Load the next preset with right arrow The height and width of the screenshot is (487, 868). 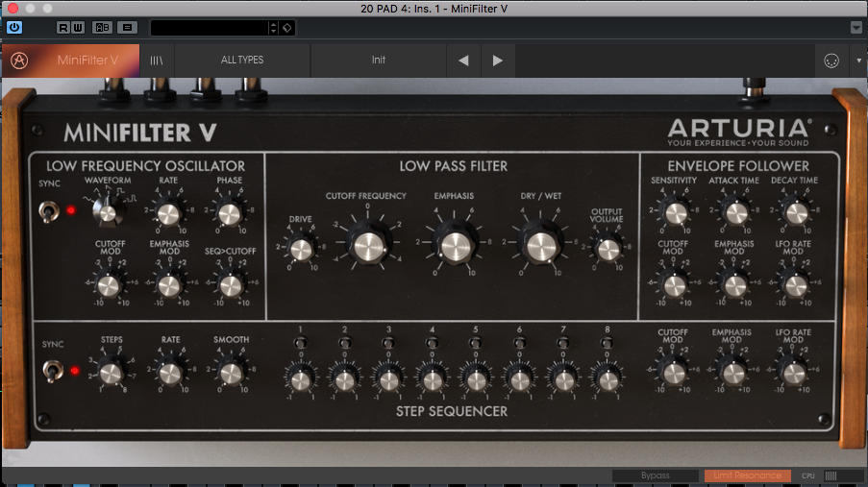tap(498, 61)
